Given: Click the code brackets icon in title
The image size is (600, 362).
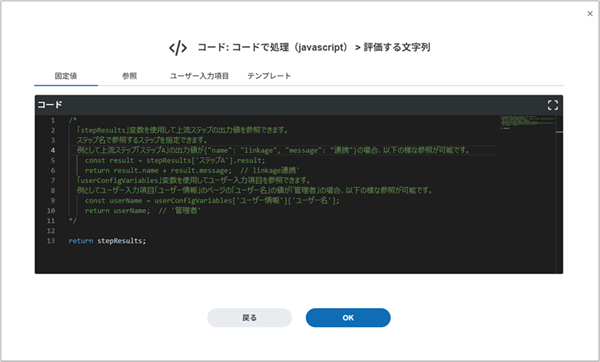Looking at the screenshot, I should (178, 48).
